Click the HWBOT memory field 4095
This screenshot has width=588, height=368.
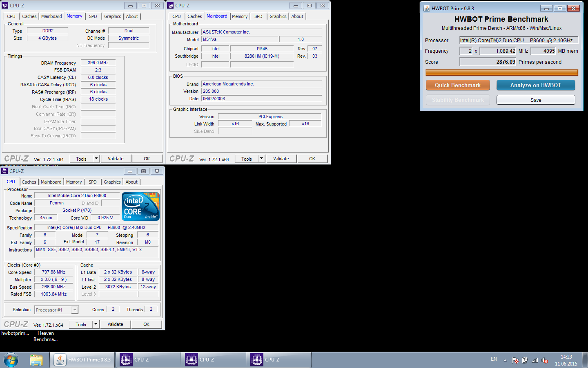click(543, 51)
